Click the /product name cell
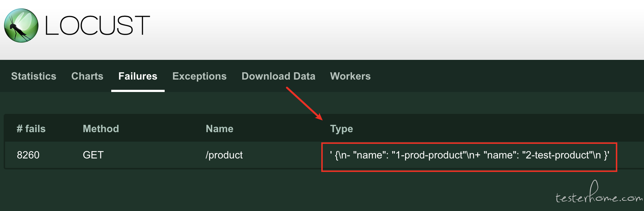The width and height of the screenshot is (644, 211). coord(224,155)
